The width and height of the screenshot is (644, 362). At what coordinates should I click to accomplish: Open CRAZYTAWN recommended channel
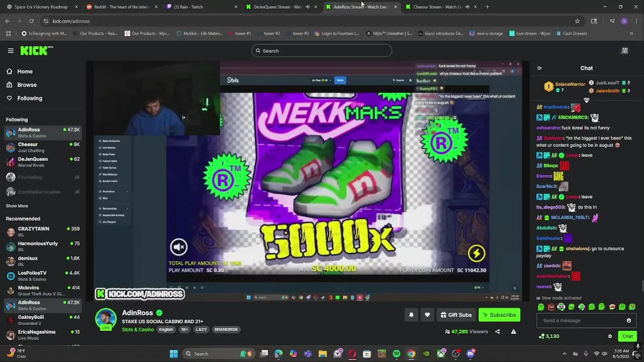(x=43, y=231)
